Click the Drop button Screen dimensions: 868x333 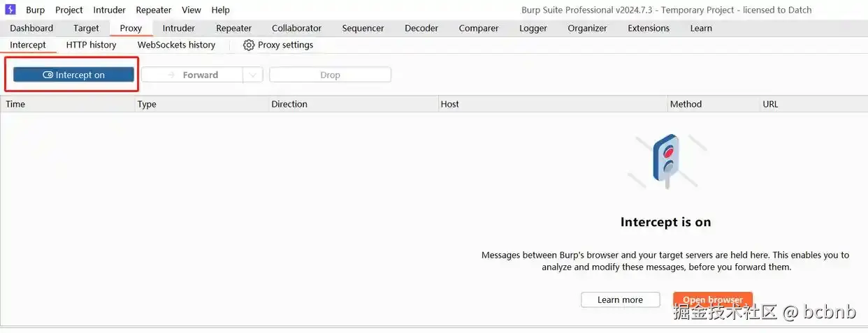pos(330,75)
